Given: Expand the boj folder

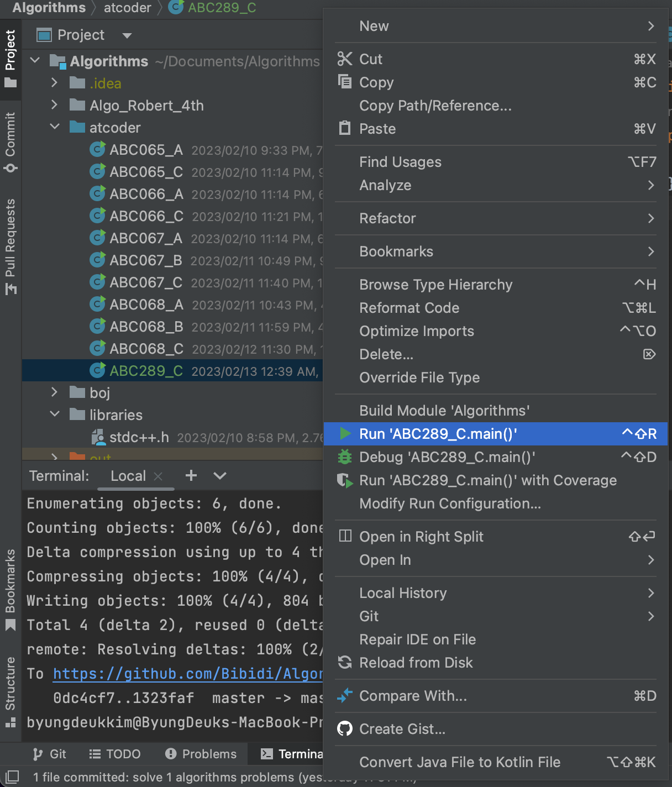Looking at the screenshot, I should pos(54,392).
